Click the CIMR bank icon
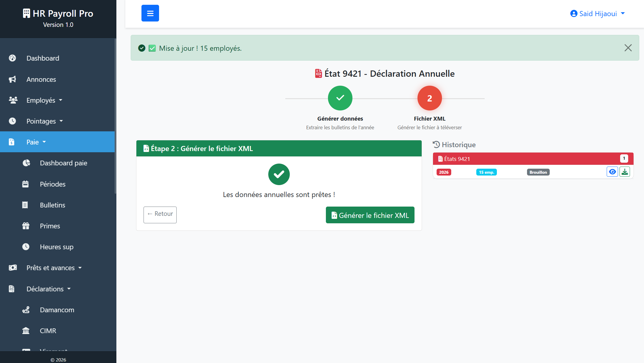Viewport: 644px width, 363px height. pyautogui.click(x=26, y=331)
